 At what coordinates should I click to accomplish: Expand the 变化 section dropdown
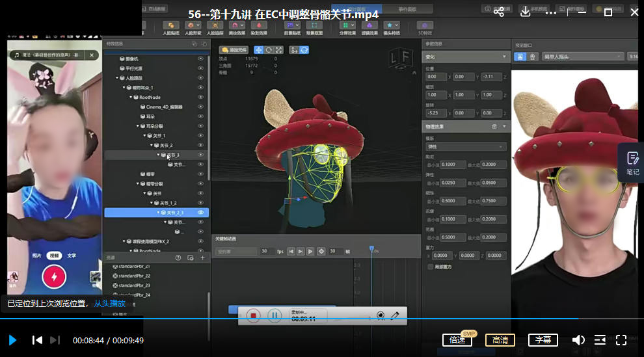(504, 57)
